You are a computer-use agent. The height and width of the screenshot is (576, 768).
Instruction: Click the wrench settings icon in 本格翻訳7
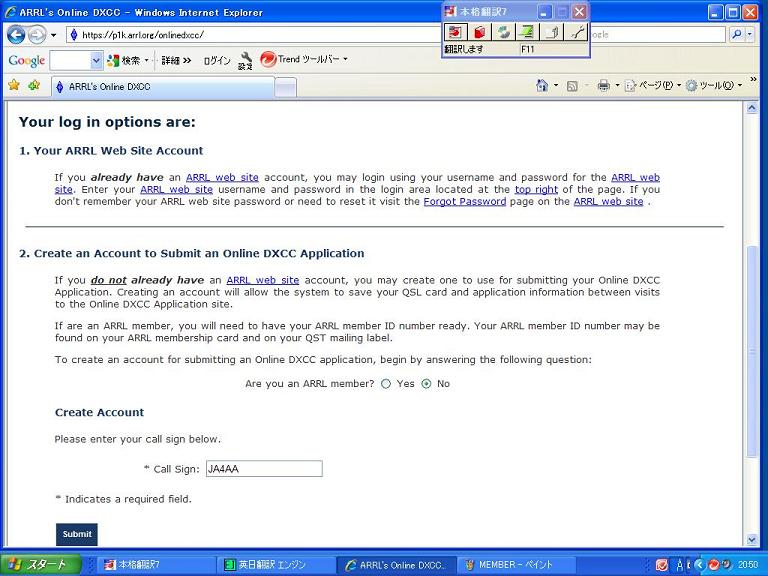tap(576, 32)
